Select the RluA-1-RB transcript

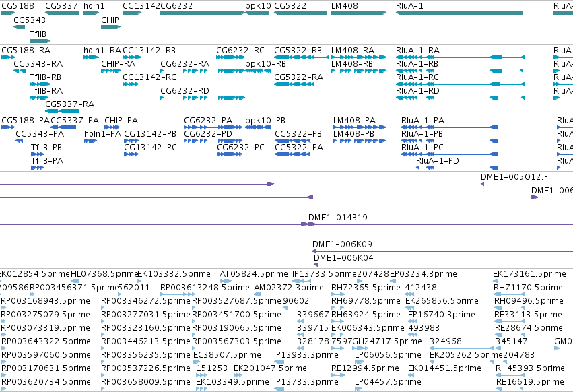(460, 71)
